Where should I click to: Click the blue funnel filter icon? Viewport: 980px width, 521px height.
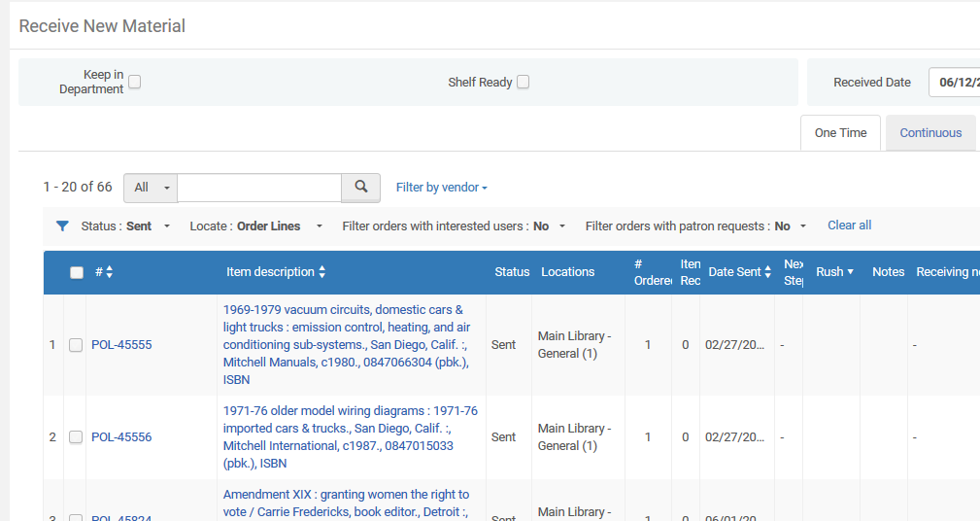click(63, 226)
